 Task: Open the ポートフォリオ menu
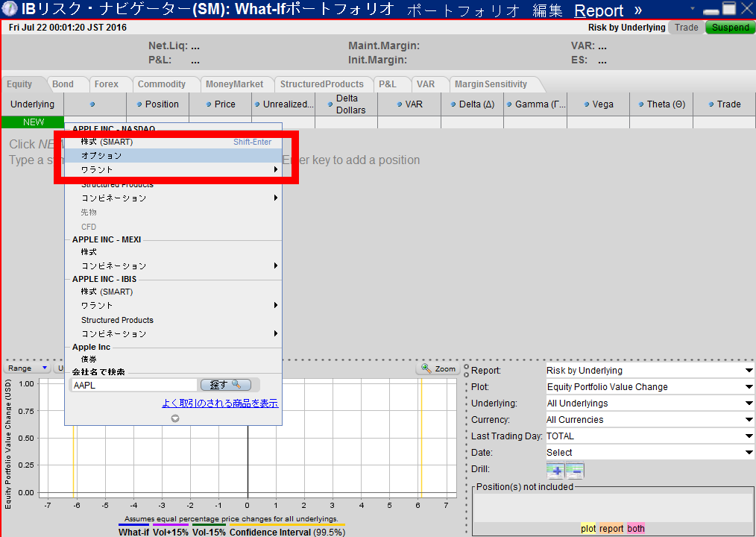click(x=463, y=10)
